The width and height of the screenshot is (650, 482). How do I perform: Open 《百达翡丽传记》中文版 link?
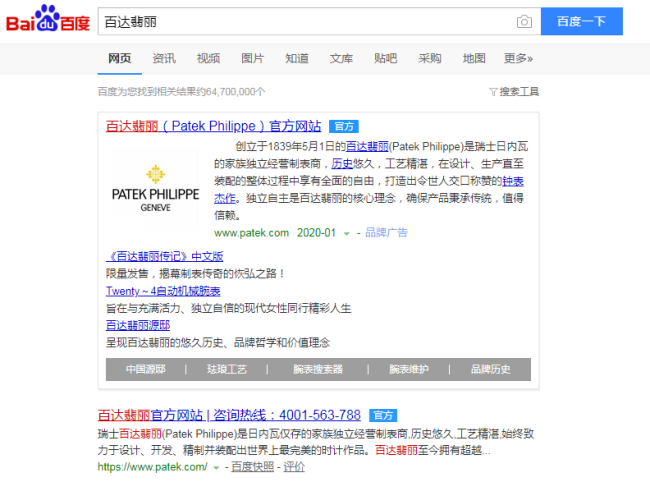point(165,257)
